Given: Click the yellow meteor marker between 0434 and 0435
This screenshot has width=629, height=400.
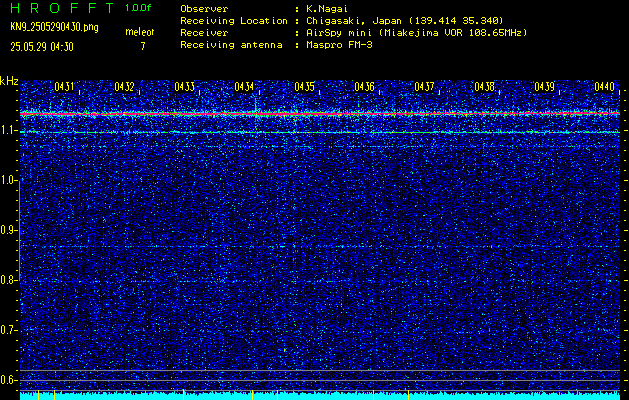Looking at the screenshot, I should pos(278,394).
